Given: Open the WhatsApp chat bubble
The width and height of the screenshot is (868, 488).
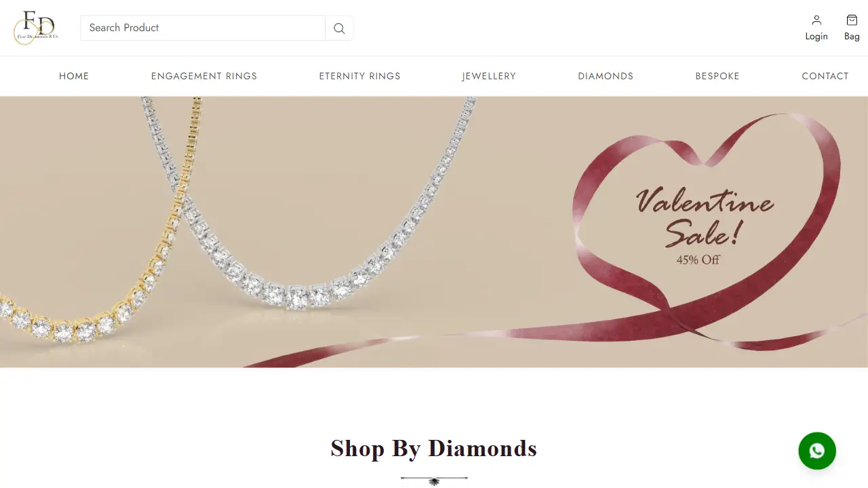Looking at the screenshot, I should (817, 451).
